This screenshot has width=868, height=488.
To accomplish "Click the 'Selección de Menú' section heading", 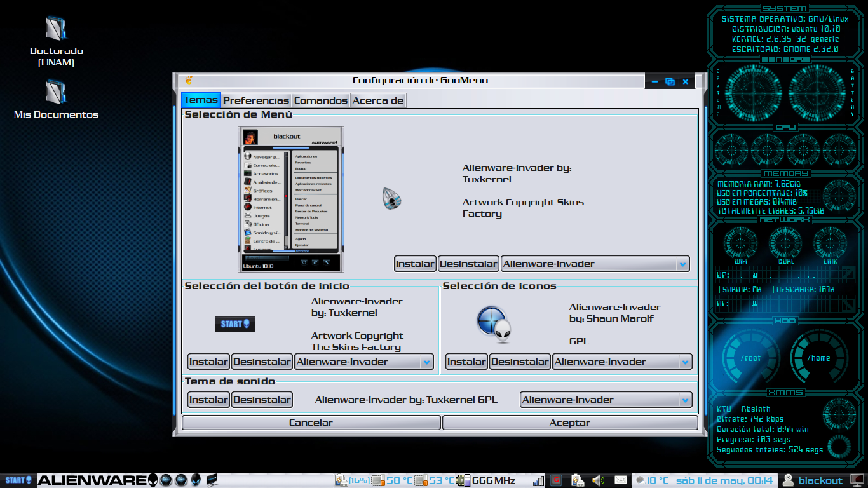I will point(238,114).
